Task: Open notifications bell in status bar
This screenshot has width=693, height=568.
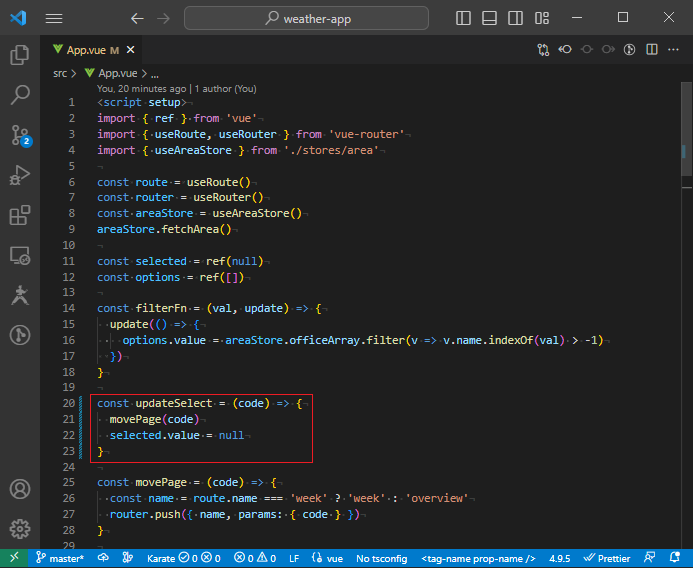Action: pos(674,558)
